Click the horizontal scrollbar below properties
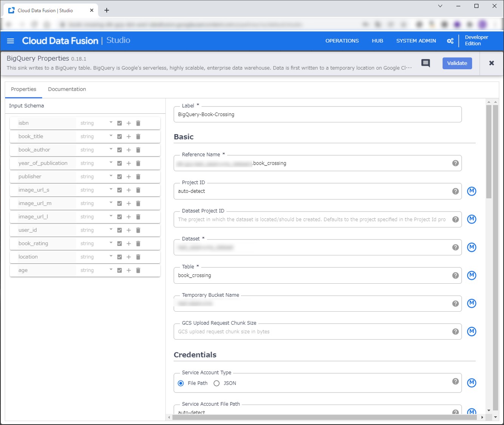Screen dimensions: 504x425 click(325, 417)
